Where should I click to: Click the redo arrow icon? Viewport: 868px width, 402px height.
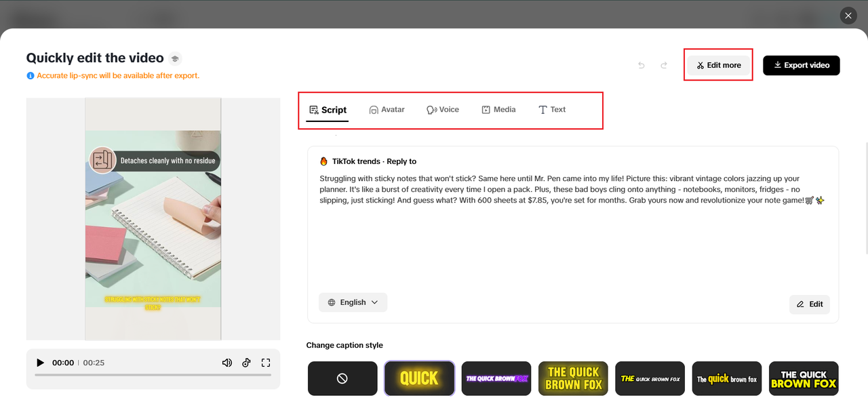pyautogui.click(x=664, y=65)
